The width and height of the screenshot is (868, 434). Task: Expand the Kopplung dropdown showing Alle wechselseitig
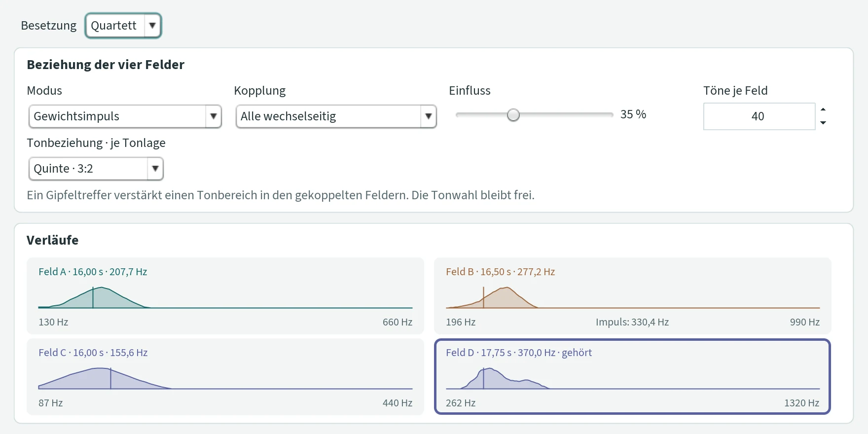click(x=336, y=116)
